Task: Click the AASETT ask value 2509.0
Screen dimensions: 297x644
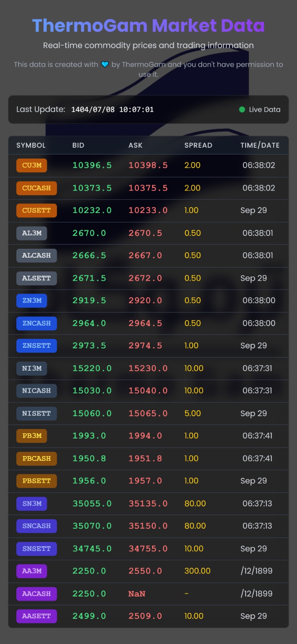Action: (145, 616)
